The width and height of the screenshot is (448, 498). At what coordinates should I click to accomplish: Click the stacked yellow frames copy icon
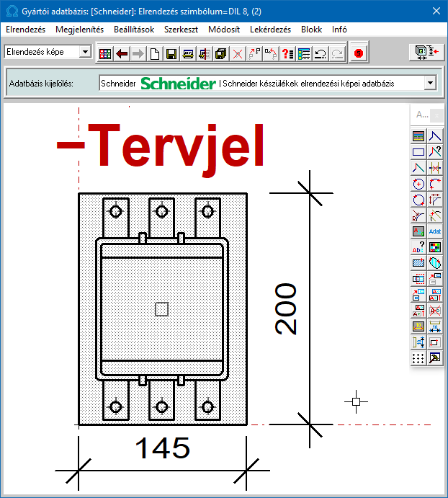221,53
